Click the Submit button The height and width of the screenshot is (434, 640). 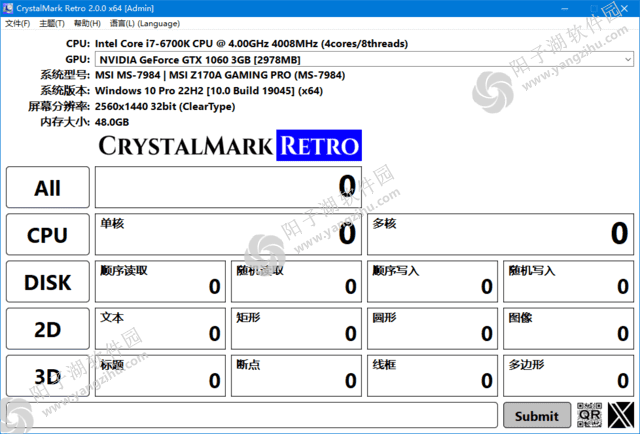[537, 416]
